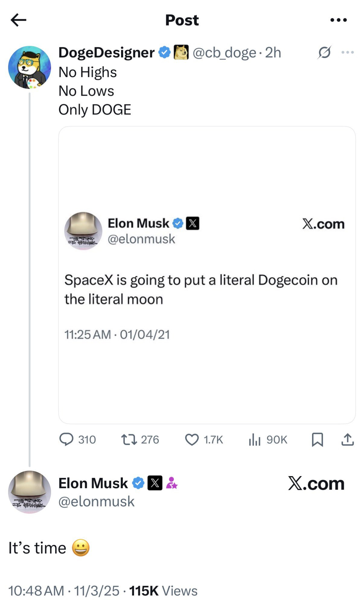Tap the reply icon with 310 comments
Image resolution: width=364 pixels, height=607 pixels.
pos(66,439)
